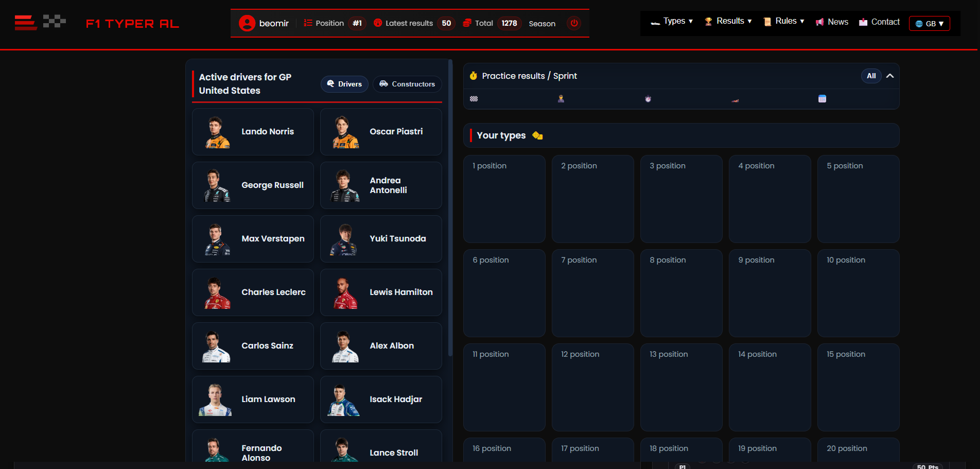Select driver Isack Hadjar

[381, 399]
